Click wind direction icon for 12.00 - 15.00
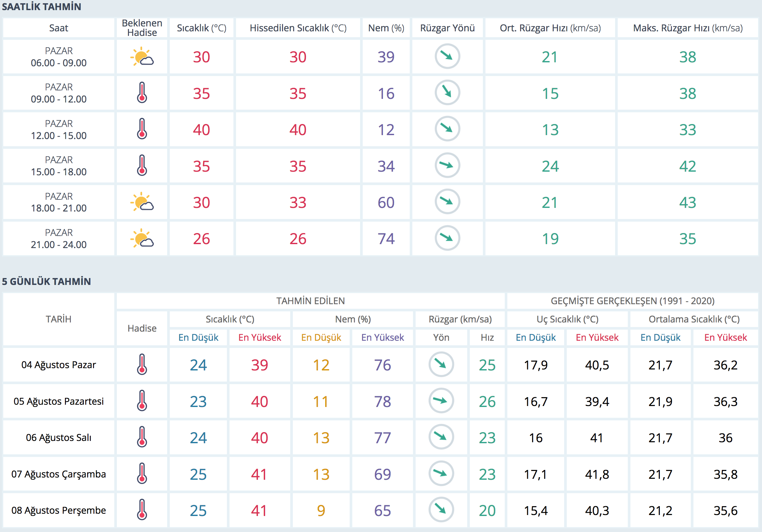Screen dimensions: 762x532 pyautogui.click(x=447, y=129)
